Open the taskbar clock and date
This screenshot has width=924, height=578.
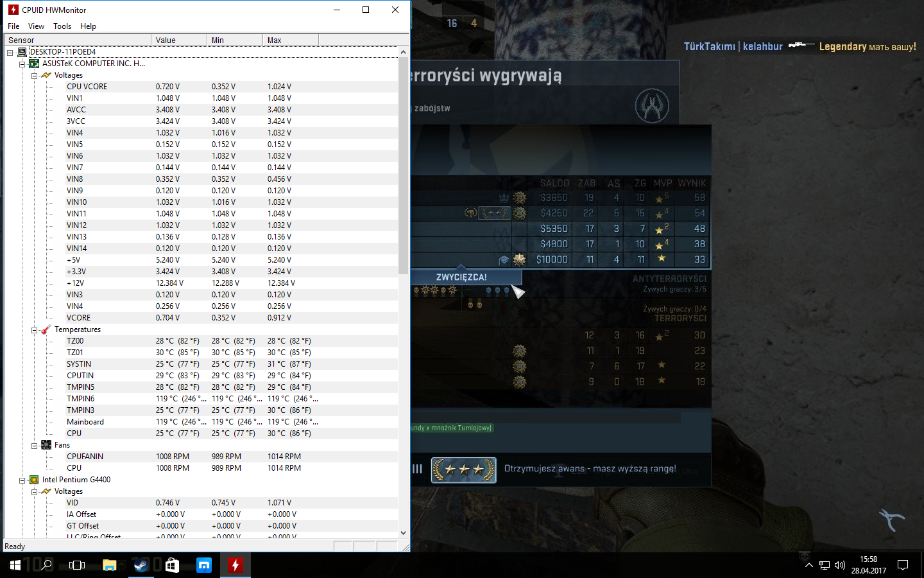coord(868,565)
